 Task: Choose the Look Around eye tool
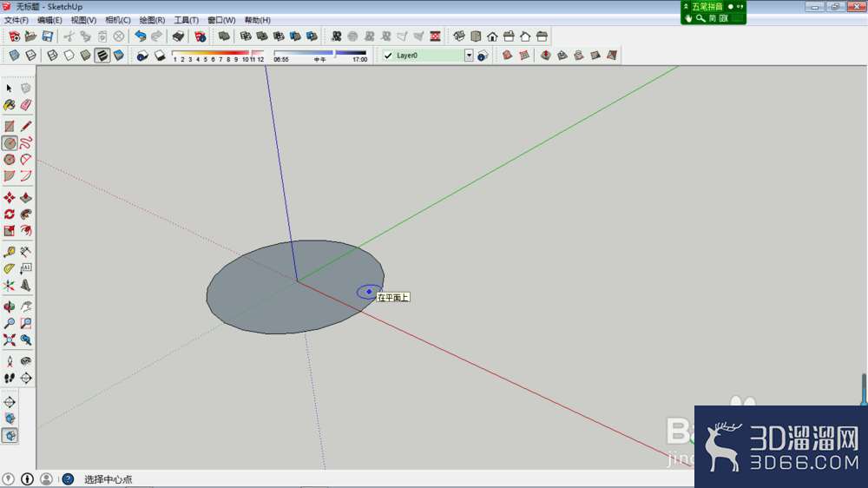pos(26,361)
